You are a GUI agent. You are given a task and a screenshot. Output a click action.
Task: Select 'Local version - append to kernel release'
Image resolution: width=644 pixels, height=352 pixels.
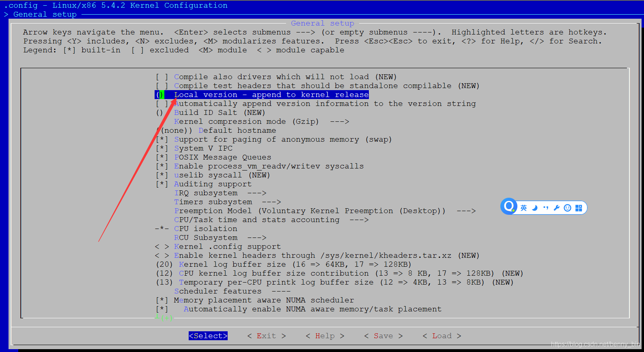coord(262,95)
